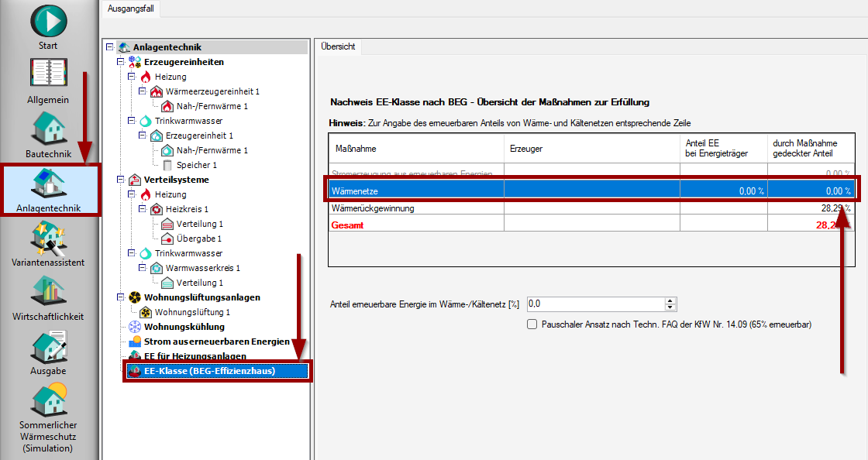The height and width of the screenshot is (460, 868).
Task: Increase the renewable energy share value
Action: coord(670,300)
